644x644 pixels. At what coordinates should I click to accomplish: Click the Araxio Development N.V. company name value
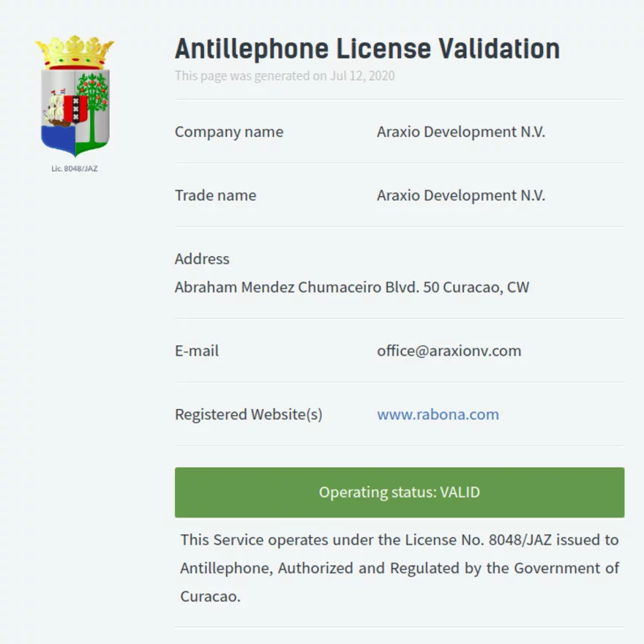tap(460, 132)
